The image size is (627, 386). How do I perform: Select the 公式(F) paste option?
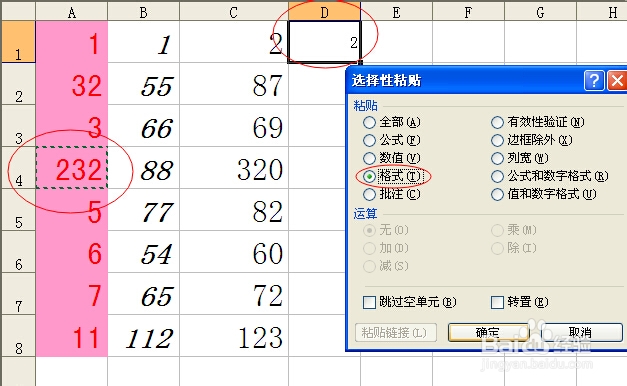[x=392, y=140]
